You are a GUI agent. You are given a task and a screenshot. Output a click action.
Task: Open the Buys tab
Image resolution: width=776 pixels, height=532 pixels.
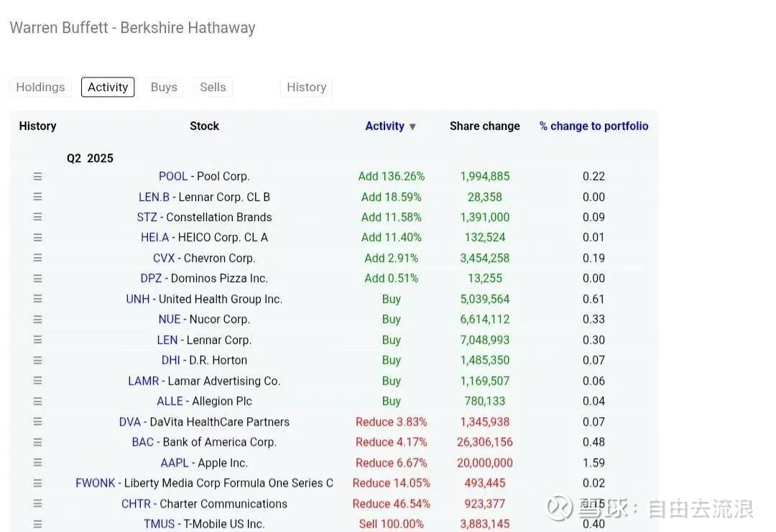(164, 87)
